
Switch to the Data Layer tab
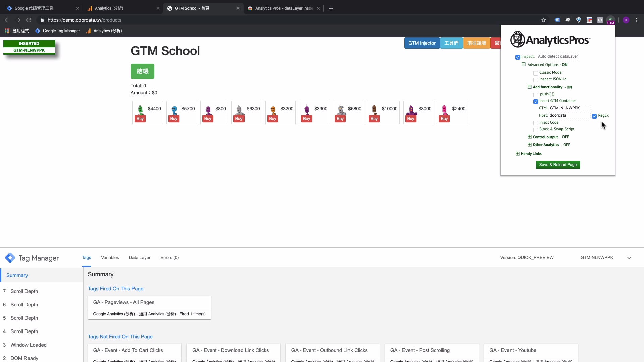(140, 258)
